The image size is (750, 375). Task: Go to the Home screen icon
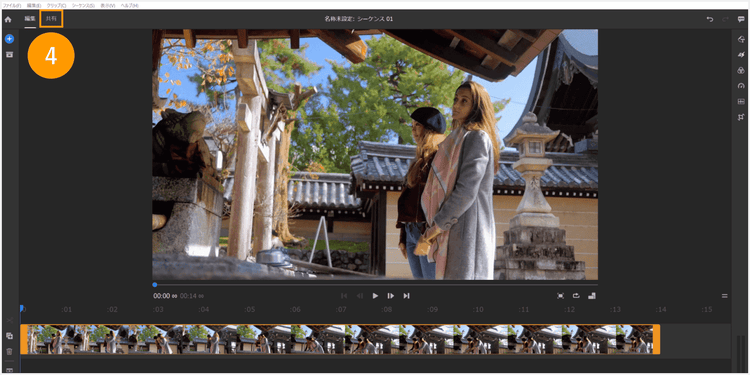(8, 20)
